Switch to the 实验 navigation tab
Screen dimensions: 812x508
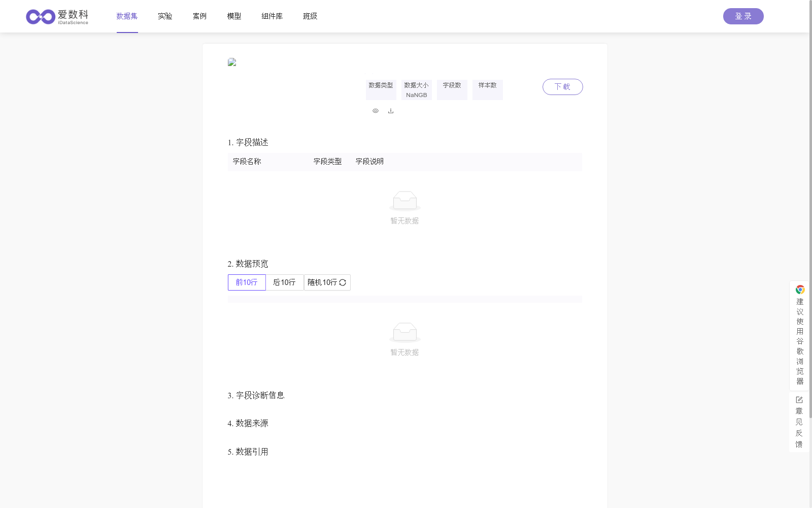[164, 16]
